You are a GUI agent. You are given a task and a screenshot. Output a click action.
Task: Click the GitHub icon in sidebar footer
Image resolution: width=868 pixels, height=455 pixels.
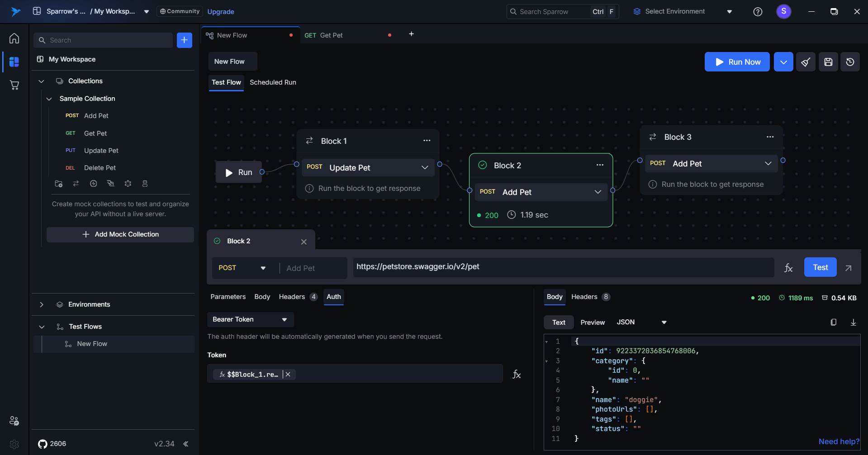click(x=43, y=444)
